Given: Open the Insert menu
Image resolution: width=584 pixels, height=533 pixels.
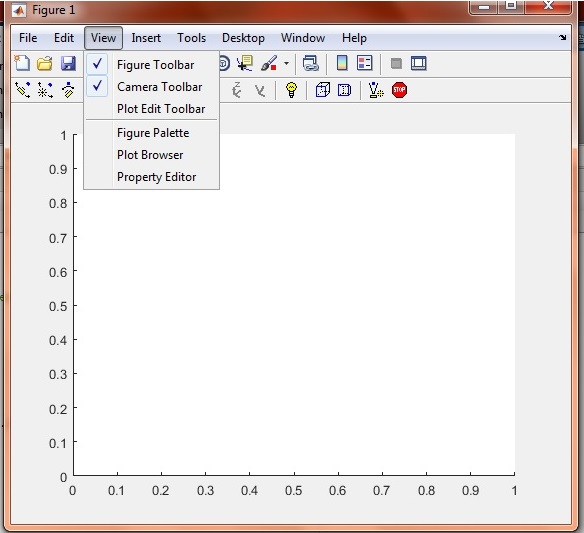Looking at the screenshot, I should coord(146,38).
